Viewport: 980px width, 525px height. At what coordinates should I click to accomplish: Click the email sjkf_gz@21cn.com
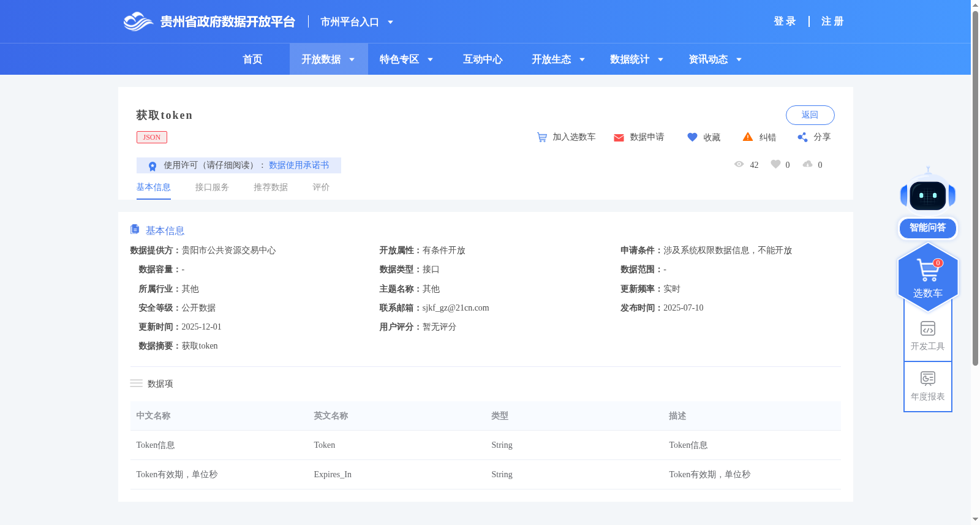(x=456, y=308)
